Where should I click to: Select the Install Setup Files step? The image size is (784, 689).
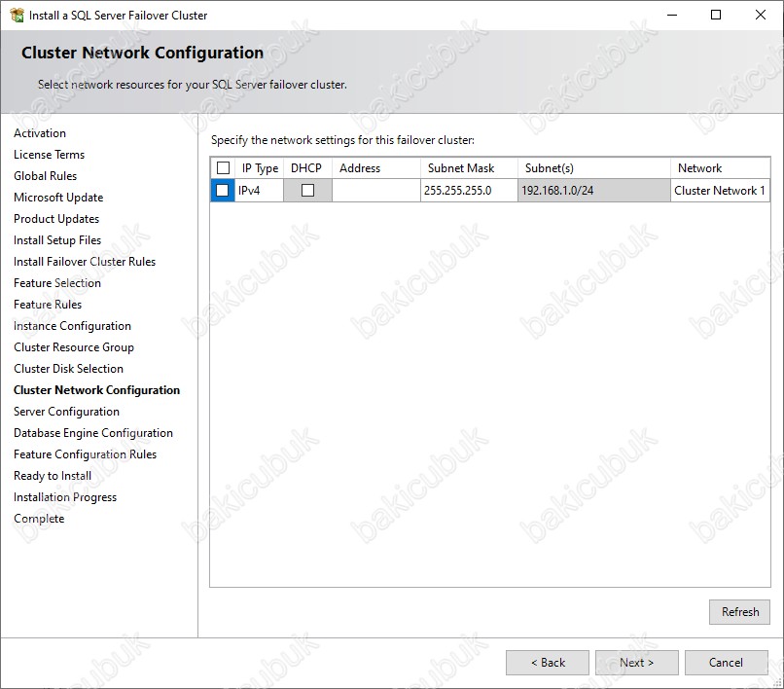tap(57, 240)
